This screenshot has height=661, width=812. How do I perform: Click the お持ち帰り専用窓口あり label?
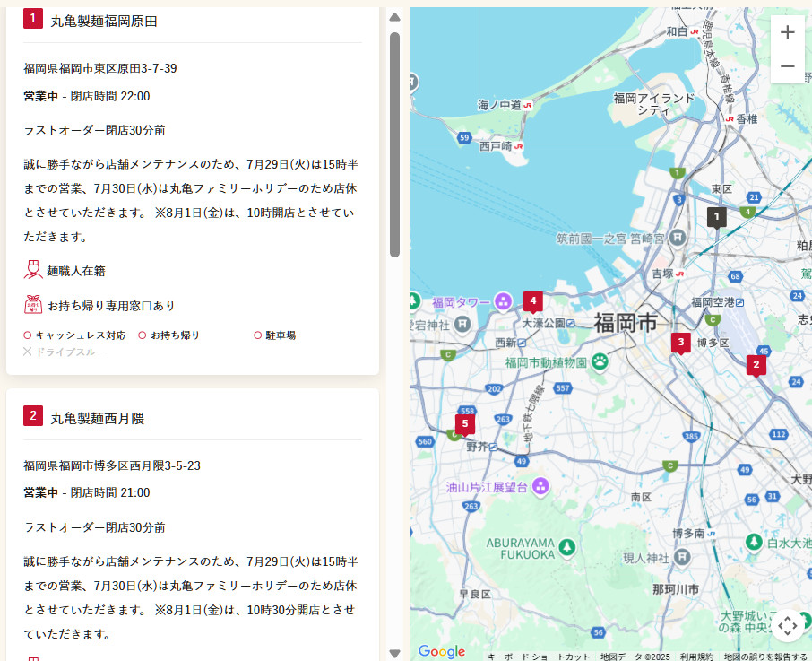pos(111,306)
